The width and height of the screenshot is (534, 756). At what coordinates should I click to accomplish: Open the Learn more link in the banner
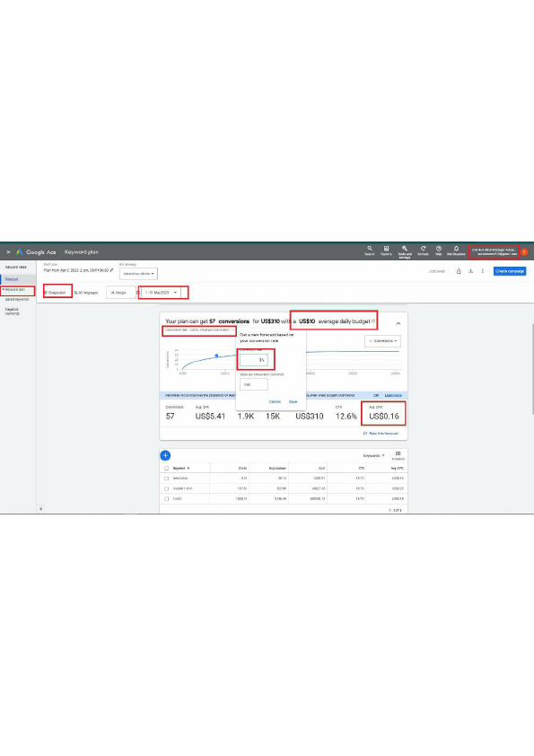coord(393,395)
